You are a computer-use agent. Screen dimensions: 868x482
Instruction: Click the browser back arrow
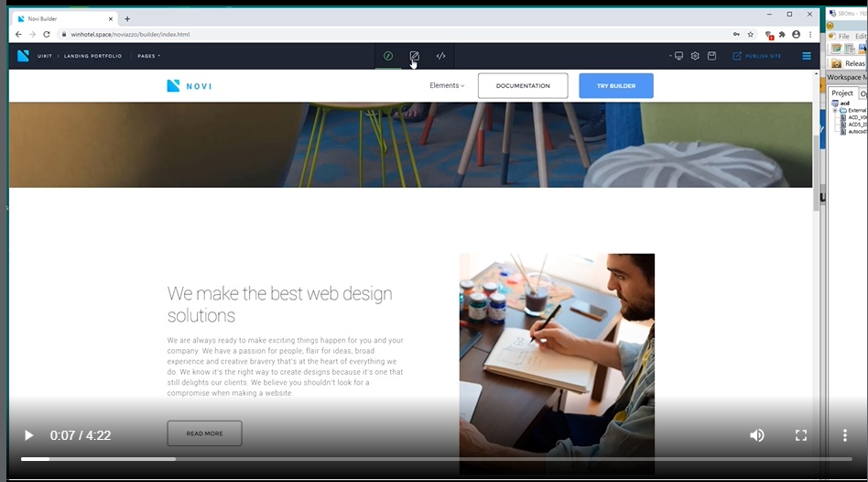[x=18, y=34]
